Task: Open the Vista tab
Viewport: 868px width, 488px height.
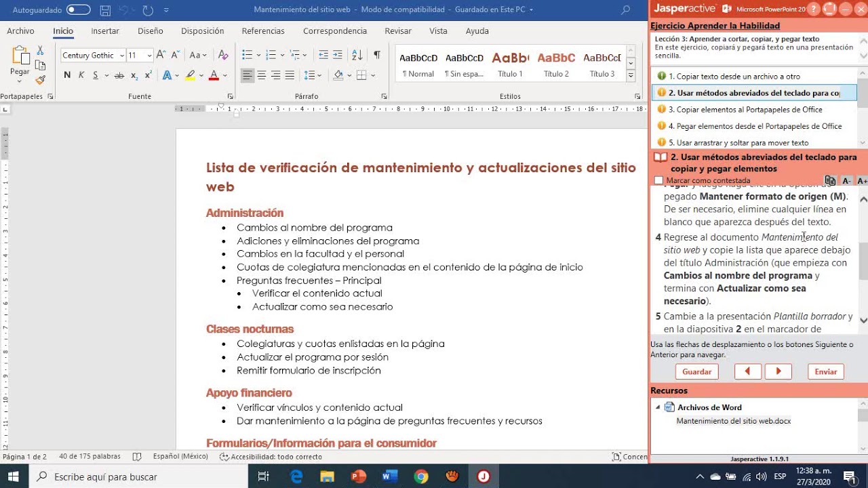Action: point(438,31)
